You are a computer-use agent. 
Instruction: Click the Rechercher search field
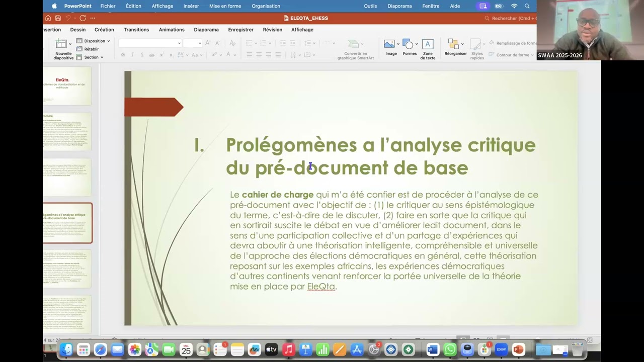[x=511, y=18]
